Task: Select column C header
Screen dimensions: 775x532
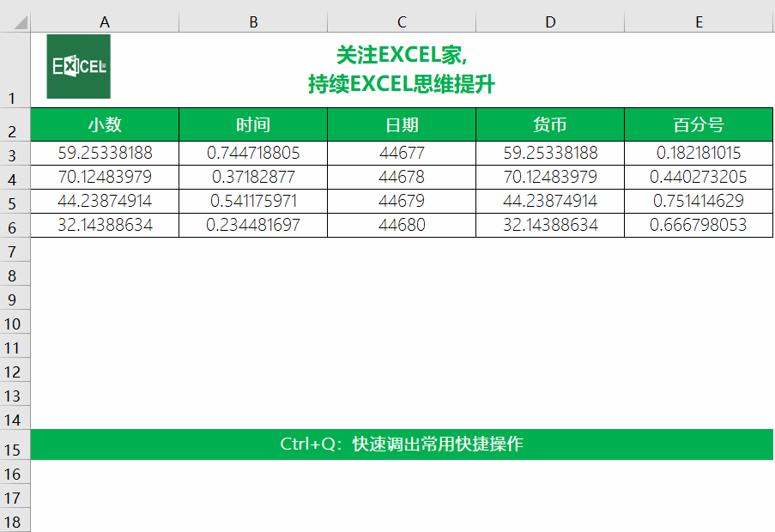Action: click(402, 22)
